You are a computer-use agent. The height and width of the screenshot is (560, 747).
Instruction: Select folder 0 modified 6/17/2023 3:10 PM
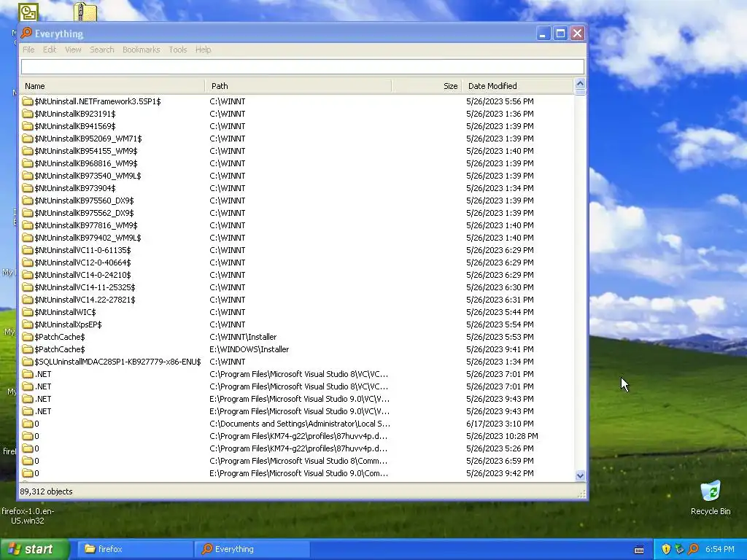28,424
